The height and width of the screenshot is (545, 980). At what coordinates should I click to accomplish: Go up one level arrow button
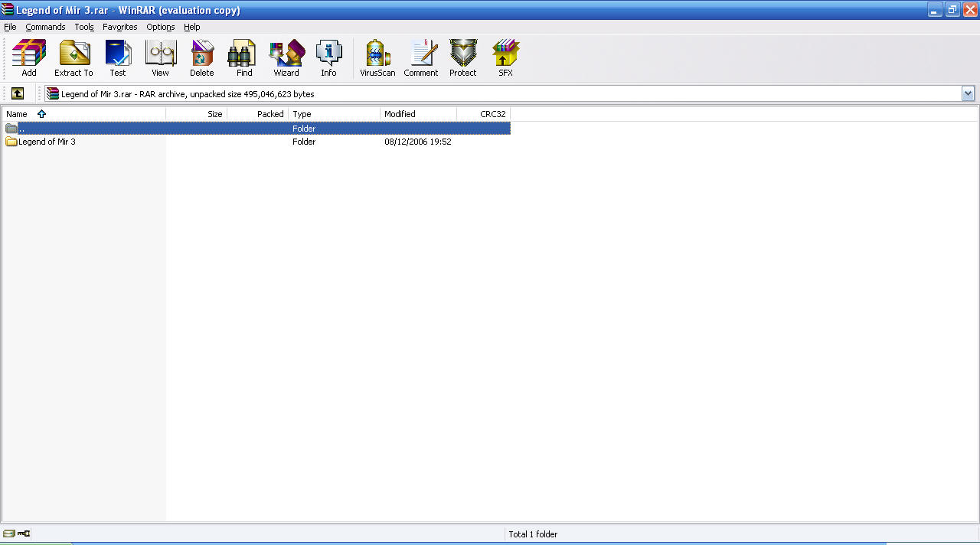click(x=18, y=93)
